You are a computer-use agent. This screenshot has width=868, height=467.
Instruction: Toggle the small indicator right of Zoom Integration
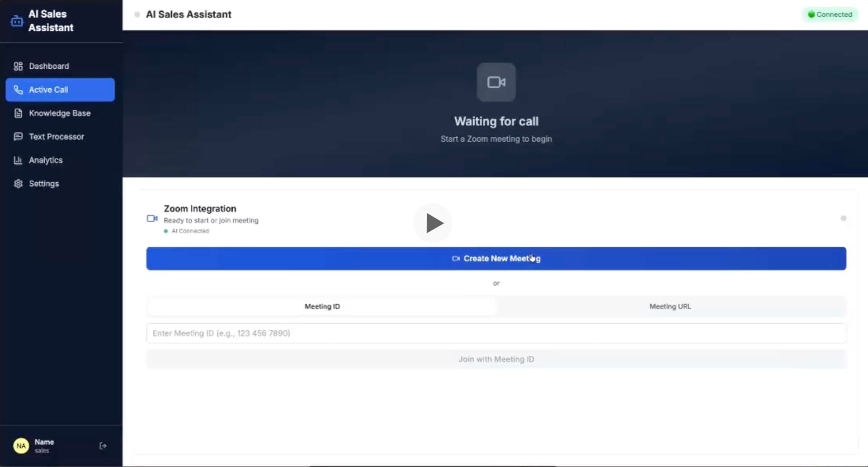844,218
